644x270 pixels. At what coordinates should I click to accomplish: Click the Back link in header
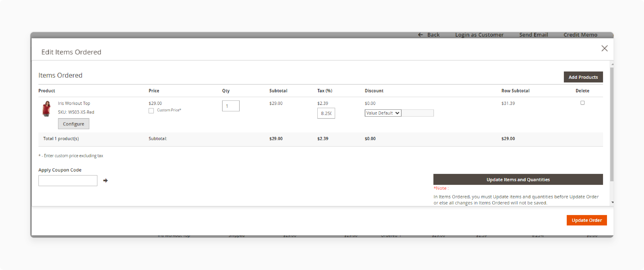[x=433, y=35]
